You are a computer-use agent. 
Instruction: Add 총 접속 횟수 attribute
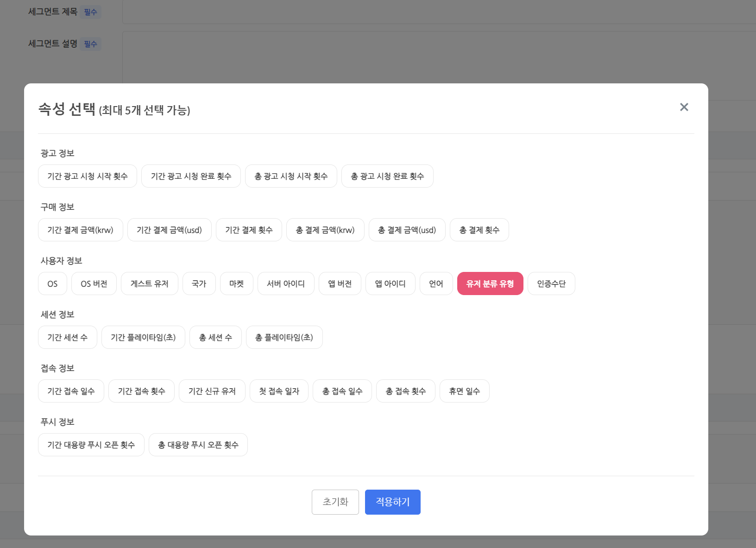pos(406,391)
